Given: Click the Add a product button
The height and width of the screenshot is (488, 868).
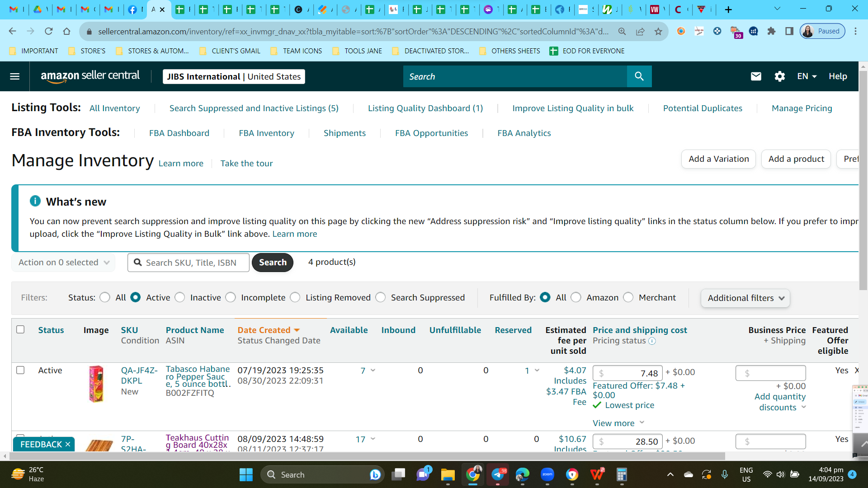Looking at the screenshot, I should 796,159.
